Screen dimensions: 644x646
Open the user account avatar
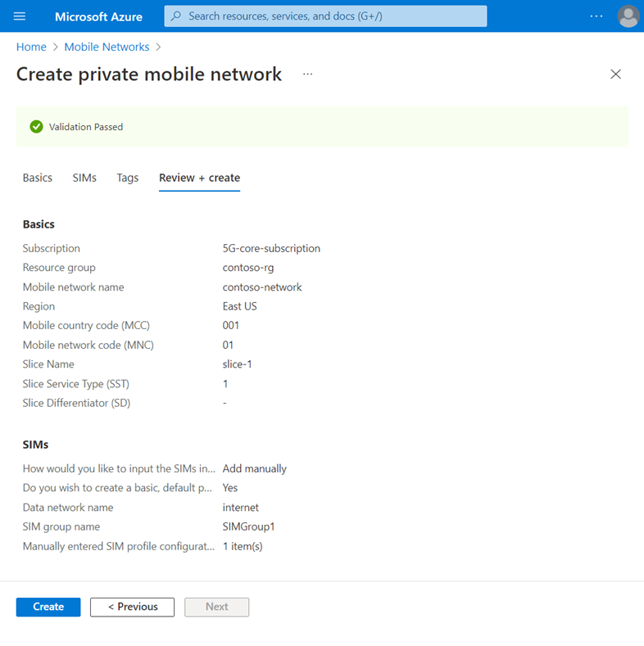click(x=628, y=16)
